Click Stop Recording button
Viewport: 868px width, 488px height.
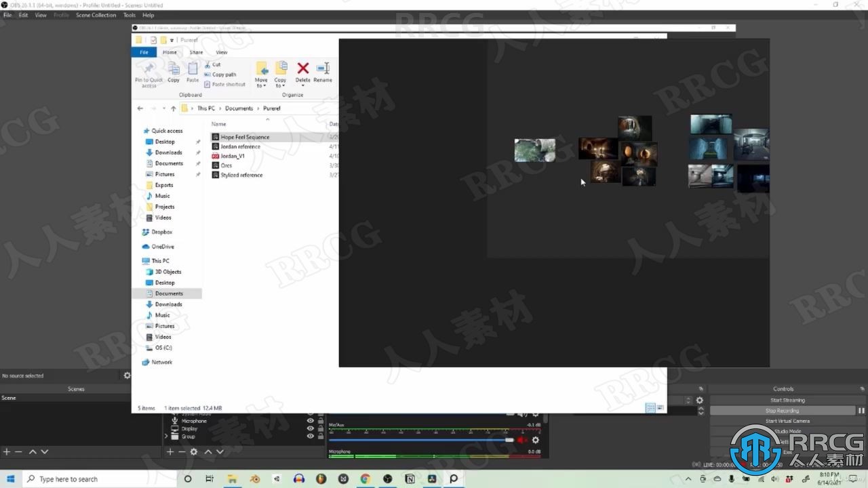[x=783, y=411]
